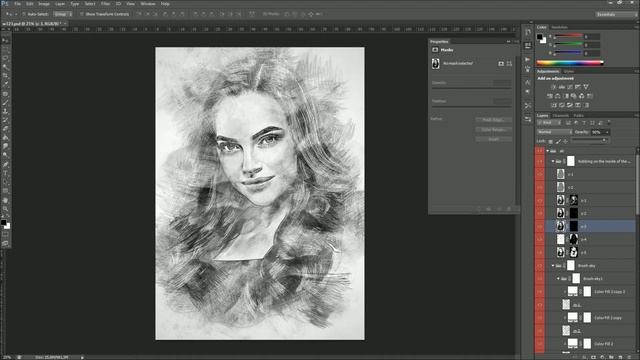Toggle visibility of Brush sky1 group

tap(540, 279)
